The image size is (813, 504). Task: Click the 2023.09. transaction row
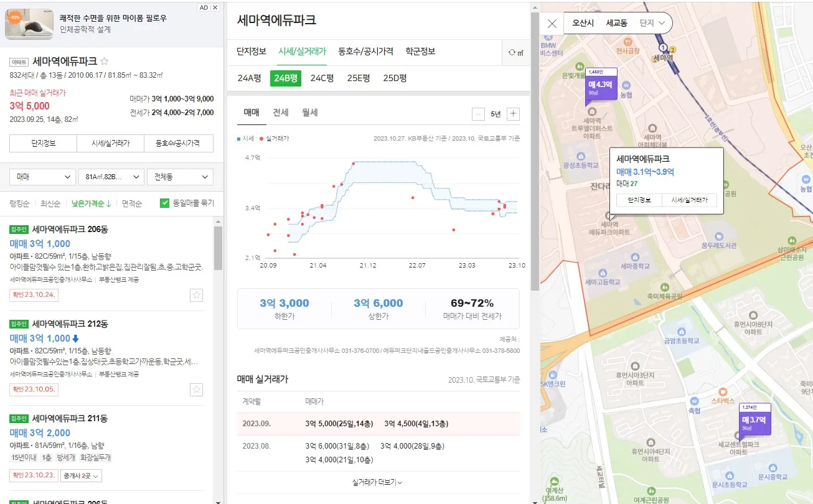coord(378,424)
